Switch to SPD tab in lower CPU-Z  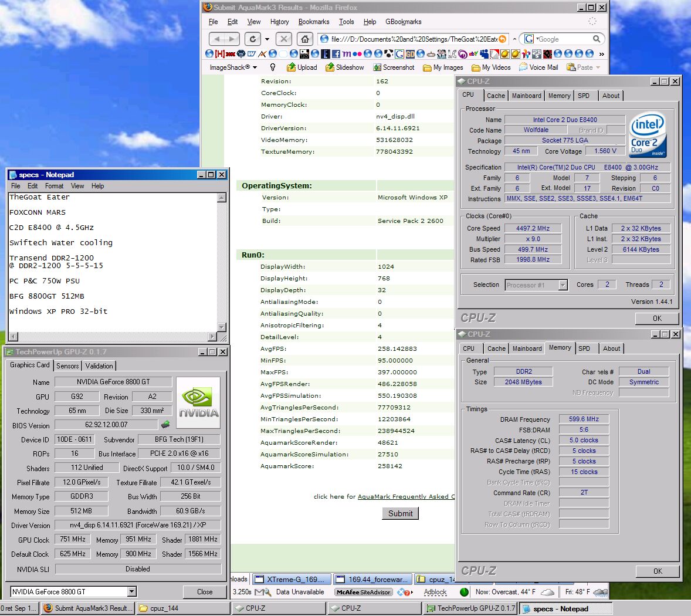[x=584, y=348]
